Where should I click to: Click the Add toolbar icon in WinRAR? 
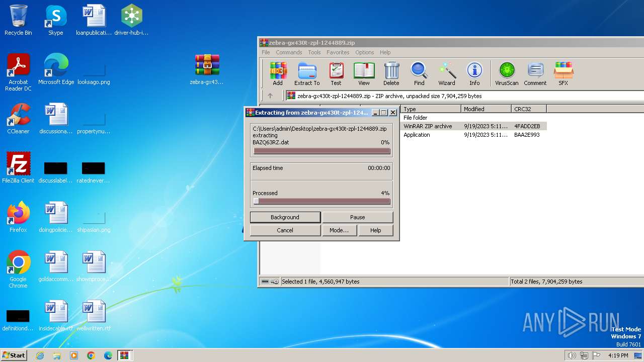(x=278, y=74)
